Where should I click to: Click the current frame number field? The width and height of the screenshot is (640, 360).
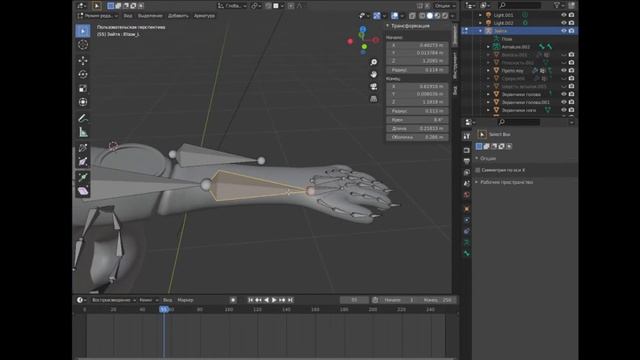click(354, 300)
